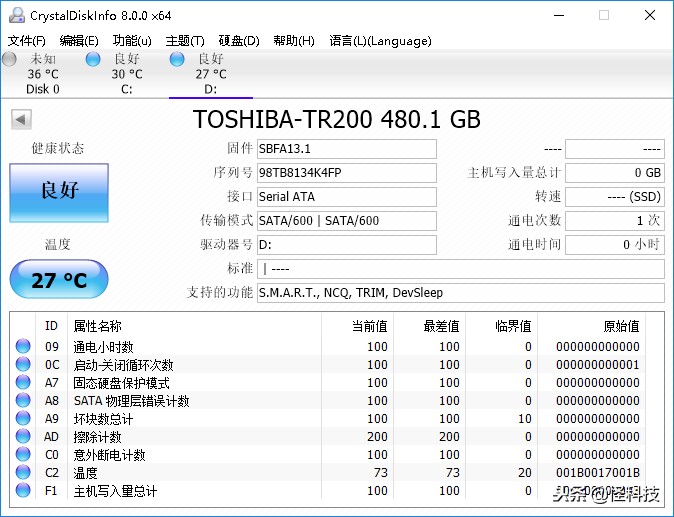Click status orb of A8 SATA 物理层错误计数 row
Viewport: 674px width, 517px height.
tap(23, 400)
